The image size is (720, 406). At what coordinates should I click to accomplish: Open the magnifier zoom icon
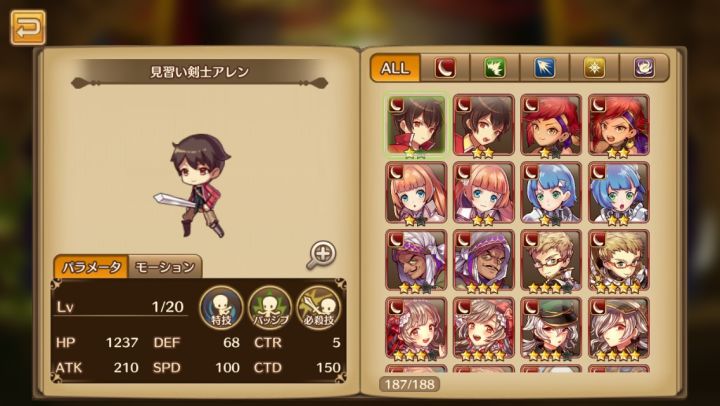[321, 254]
